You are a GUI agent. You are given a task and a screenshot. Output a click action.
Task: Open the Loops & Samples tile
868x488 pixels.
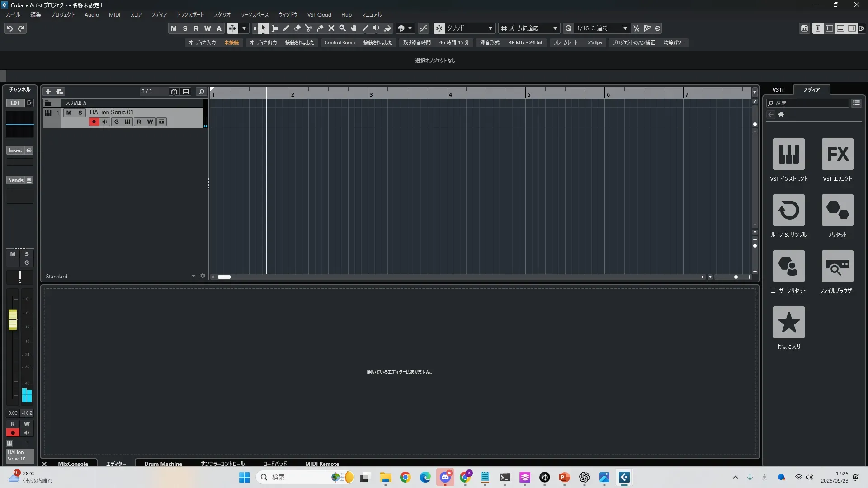(x=788, y=210)
